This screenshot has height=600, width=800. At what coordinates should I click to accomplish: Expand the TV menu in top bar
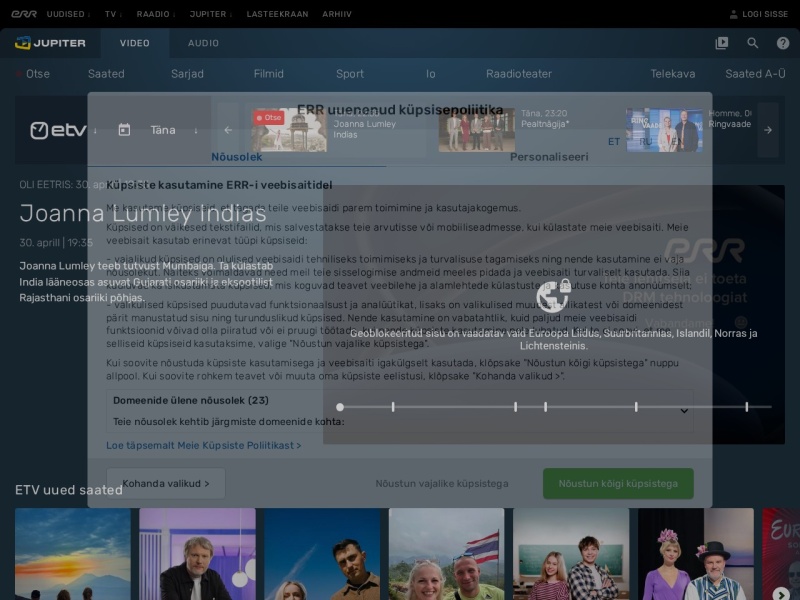click(x=113, y=14)
